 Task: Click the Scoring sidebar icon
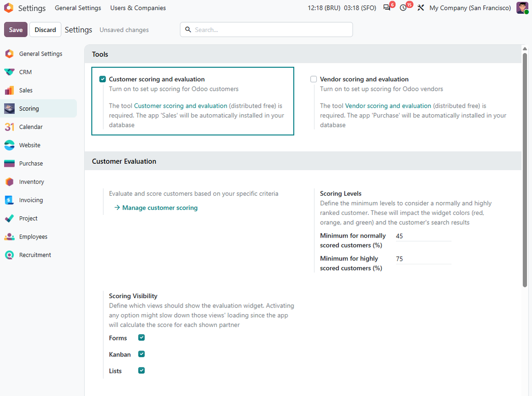[x=9, y=109]
